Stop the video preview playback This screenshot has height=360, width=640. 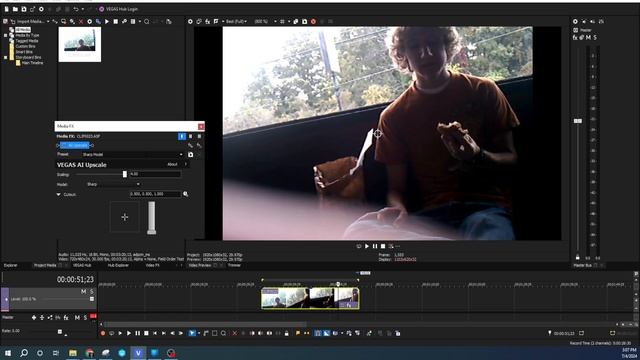(x=383, y=246)
